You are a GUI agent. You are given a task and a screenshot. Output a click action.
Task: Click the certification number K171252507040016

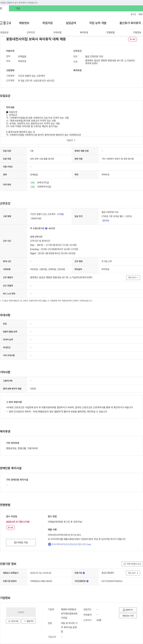112,581
